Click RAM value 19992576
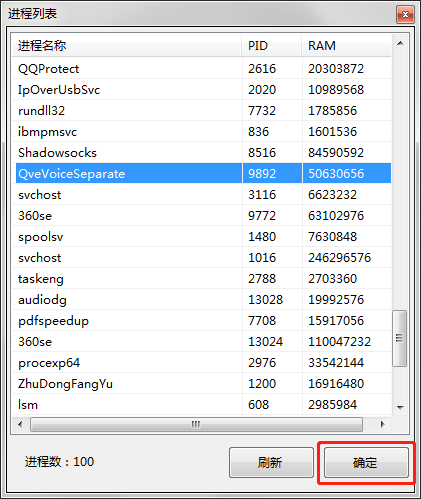421x499 pixels. point(336,300)
